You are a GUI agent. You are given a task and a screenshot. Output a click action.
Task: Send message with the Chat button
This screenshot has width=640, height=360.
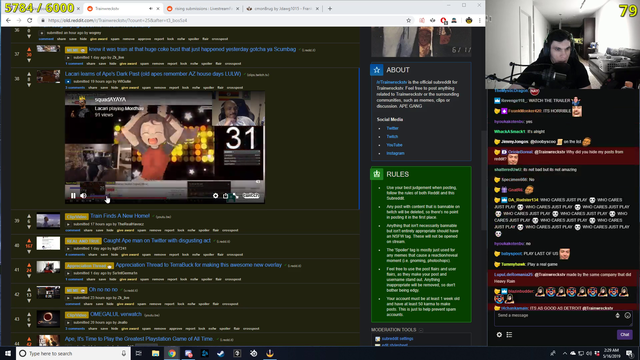624,335
